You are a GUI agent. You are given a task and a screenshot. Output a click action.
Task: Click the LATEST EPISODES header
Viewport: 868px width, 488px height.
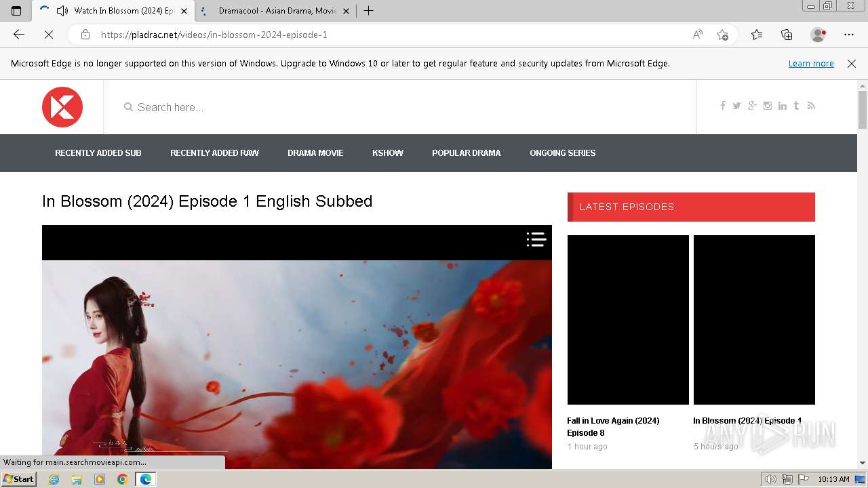[691, 207]
